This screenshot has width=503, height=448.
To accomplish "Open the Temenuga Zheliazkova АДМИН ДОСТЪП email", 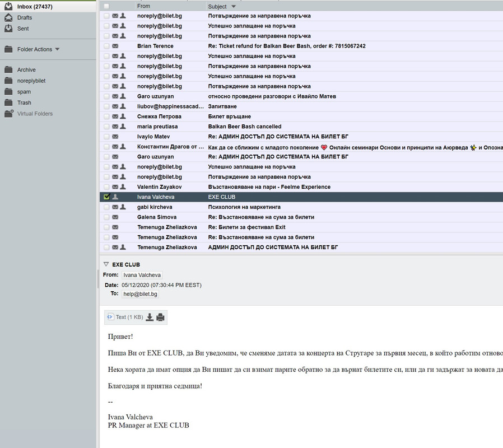I will click(x=273, y=248).
